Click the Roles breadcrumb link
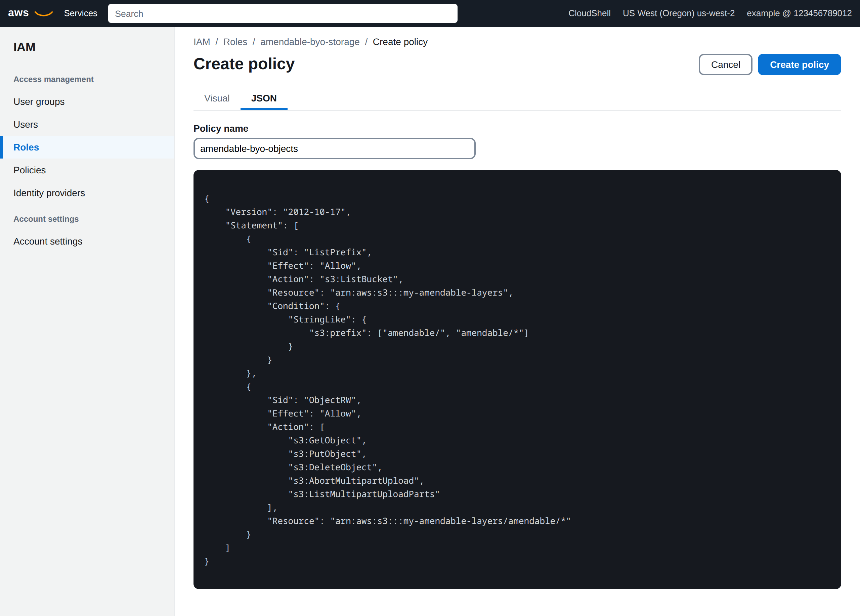The height and width of the screenshot is (616, 860). [x=235, y=42]
